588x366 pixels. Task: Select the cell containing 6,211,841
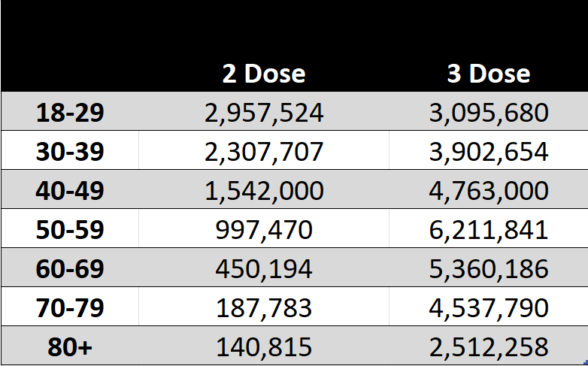click(489, 229)
